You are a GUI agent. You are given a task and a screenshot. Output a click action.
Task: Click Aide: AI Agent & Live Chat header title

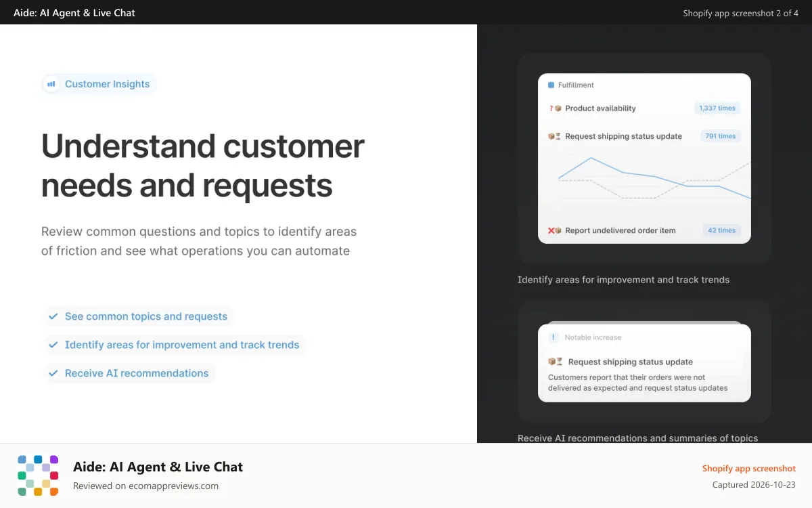point(74,13)
